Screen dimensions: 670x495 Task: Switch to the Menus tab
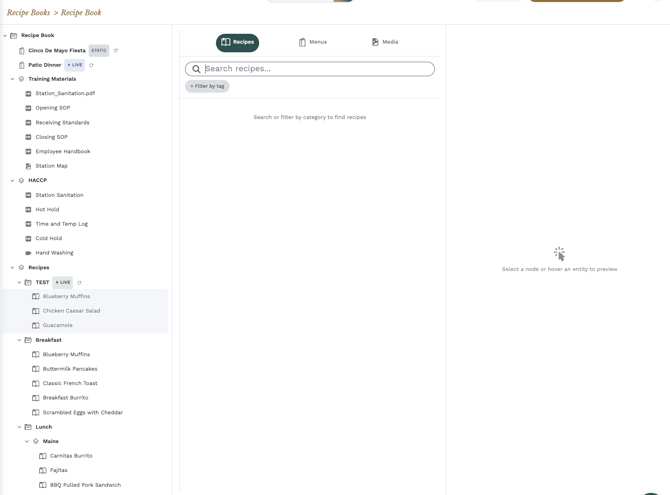313,42
